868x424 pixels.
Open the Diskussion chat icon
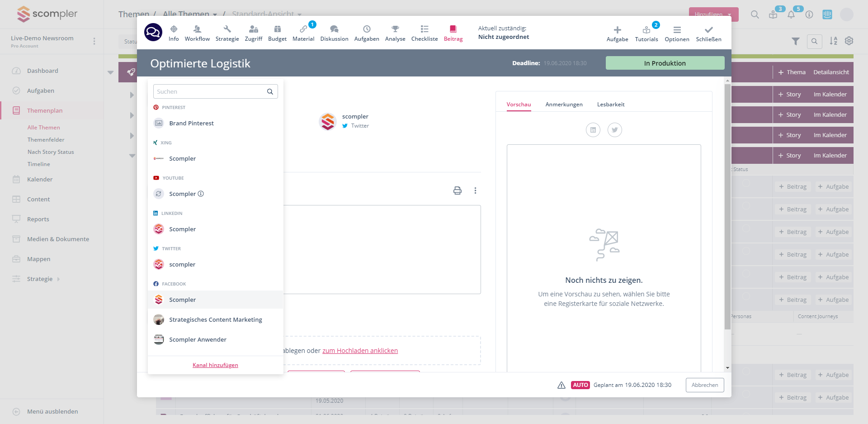334,29
